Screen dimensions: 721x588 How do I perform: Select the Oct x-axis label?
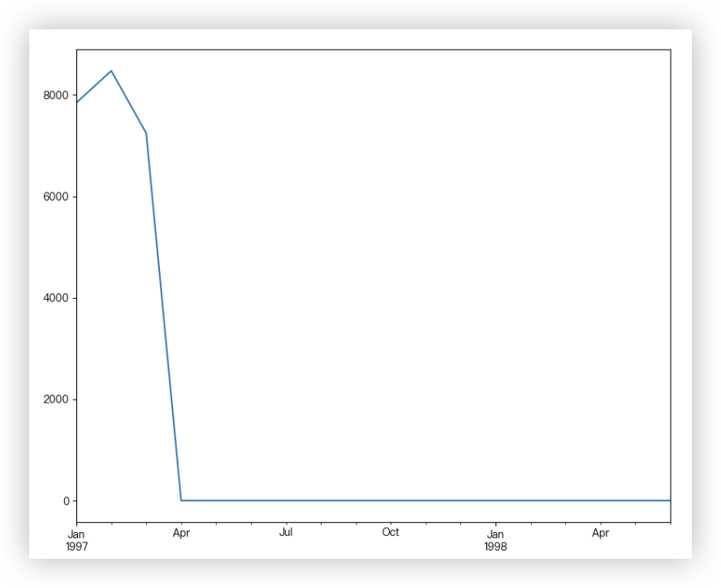tap(391, 533)
